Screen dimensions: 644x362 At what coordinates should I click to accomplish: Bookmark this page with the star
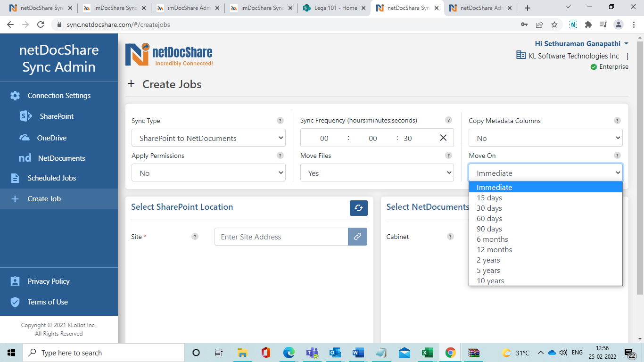click(554, 25)
